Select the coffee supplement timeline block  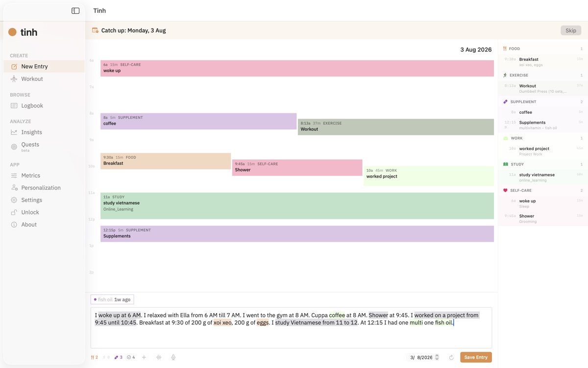198,121
